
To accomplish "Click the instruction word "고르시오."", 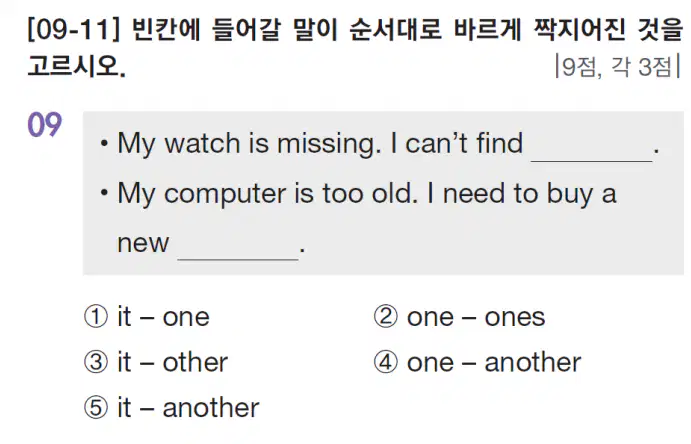I will tap(77, 67).
